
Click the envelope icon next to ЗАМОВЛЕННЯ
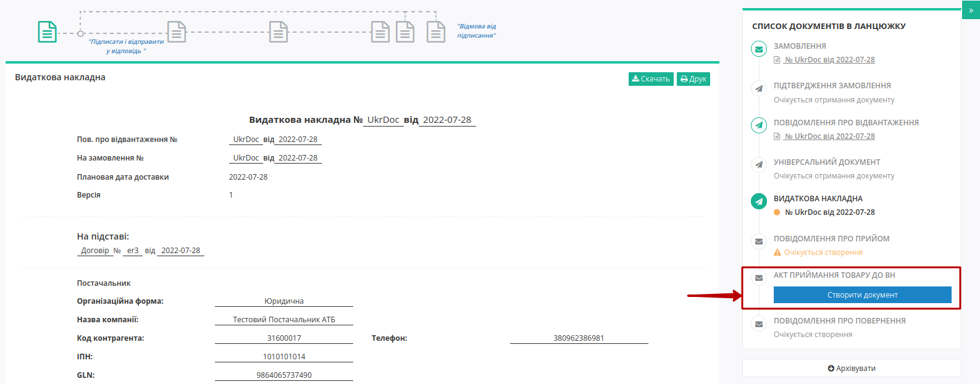point(759,49)
